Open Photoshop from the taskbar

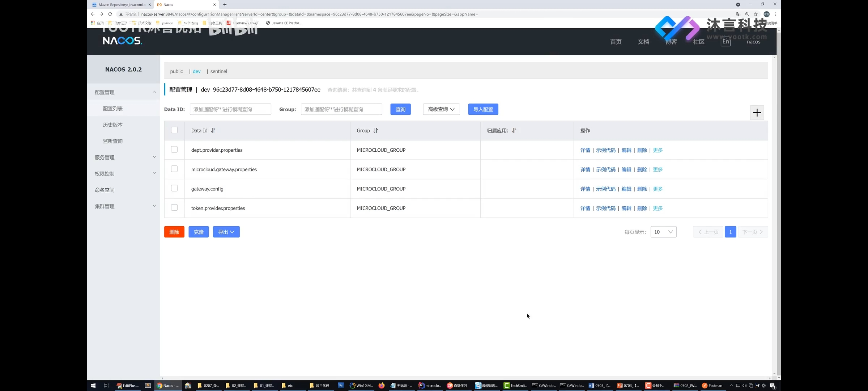point(341,386)
